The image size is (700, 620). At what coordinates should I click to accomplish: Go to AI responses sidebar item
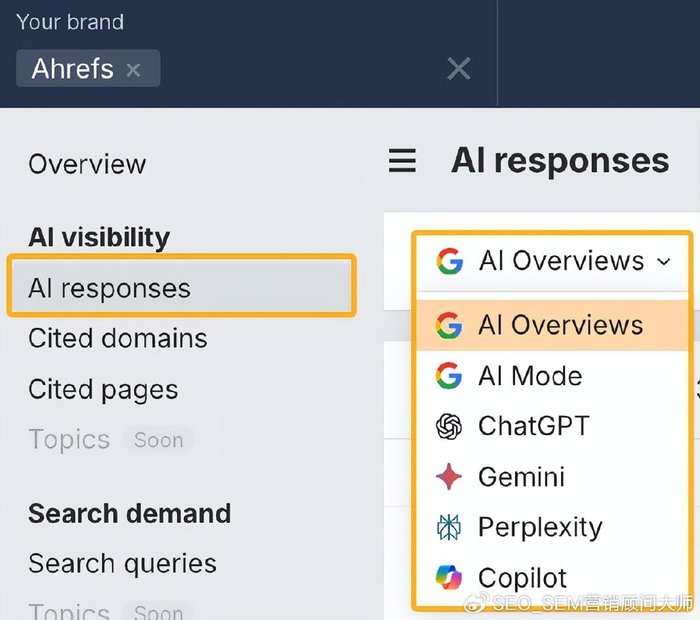tap(109, 289)
